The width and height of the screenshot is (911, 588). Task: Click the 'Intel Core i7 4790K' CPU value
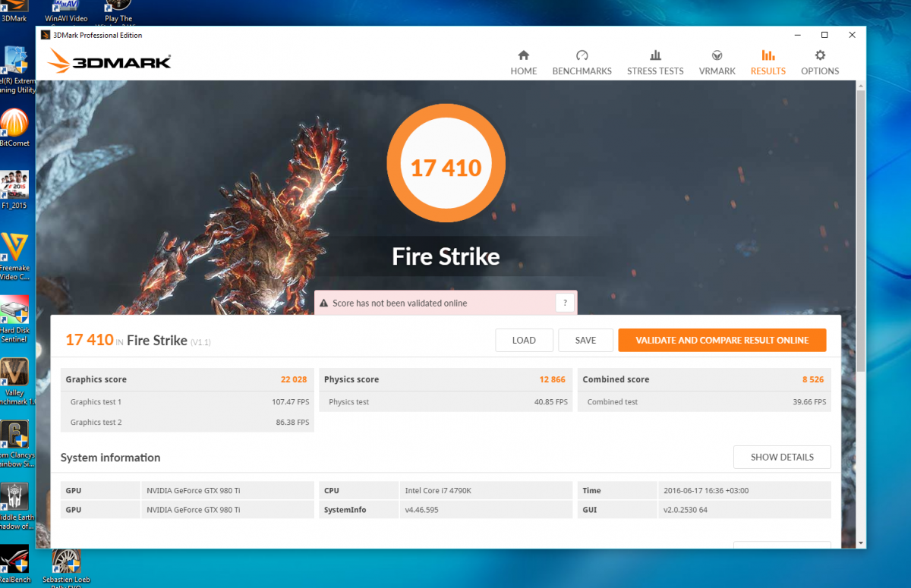pos(439,490)
